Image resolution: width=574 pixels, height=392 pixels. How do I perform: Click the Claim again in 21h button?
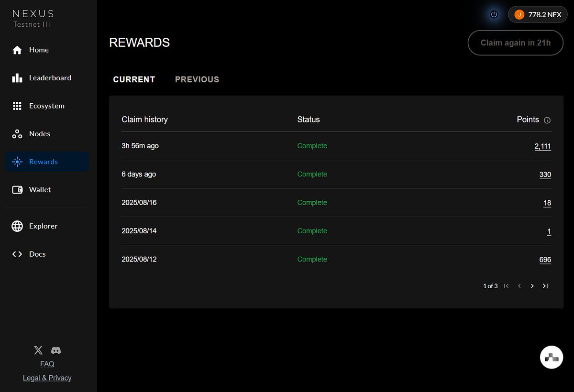(x=515, y=43)
